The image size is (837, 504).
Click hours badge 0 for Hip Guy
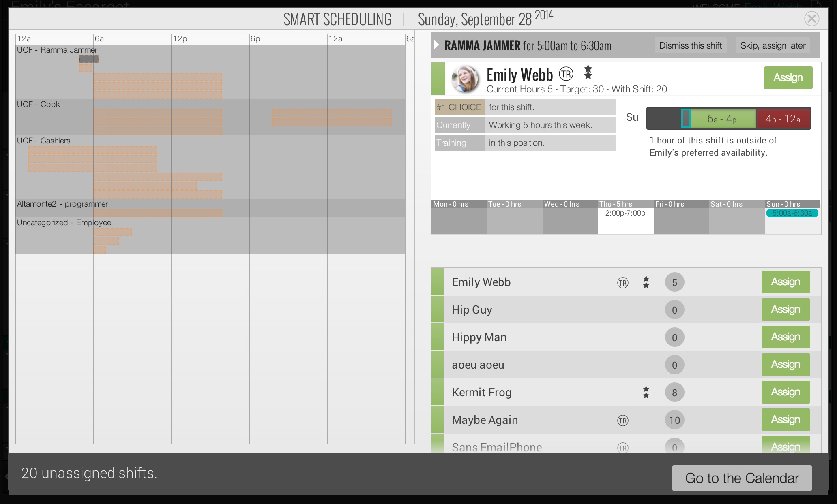coord(674,310)
